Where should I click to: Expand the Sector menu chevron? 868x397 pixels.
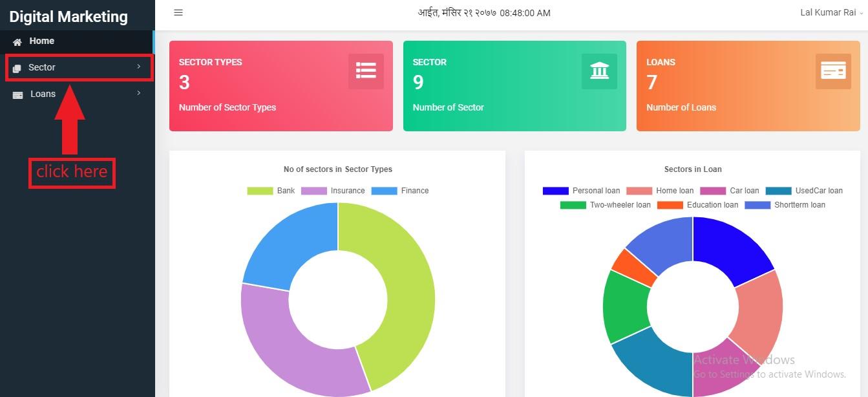[x=138, y=67]
